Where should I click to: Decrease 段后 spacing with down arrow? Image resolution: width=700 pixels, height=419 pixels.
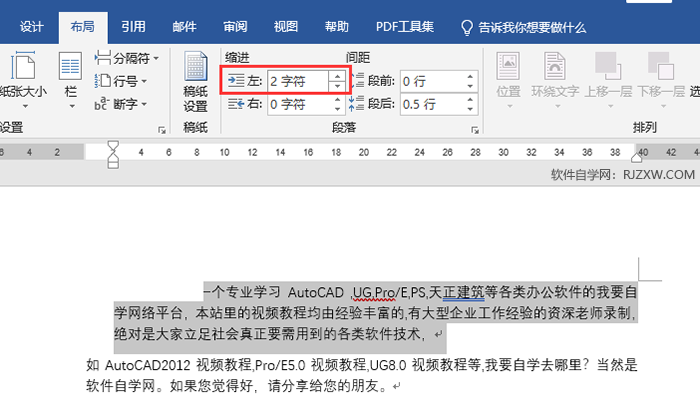(x=470, y=109)
